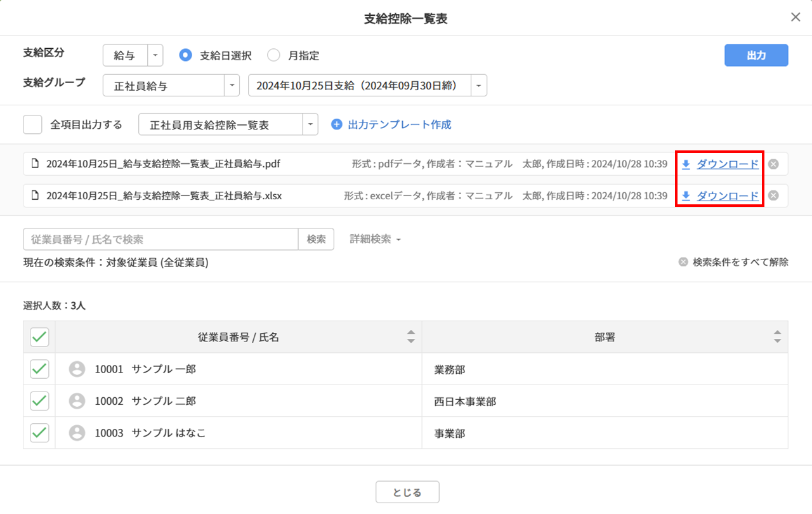Viewport: 812px width, 514px height.
Task: Click the remove icon for the PDF file
Action: [x=773, y=164]
